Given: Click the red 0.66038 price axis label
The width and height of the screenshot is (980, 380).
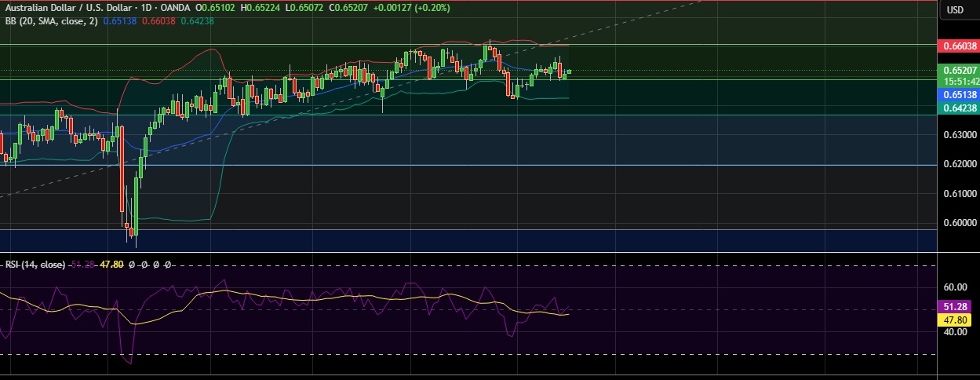Looking at the screenshot, I should (x=959, y=46).
